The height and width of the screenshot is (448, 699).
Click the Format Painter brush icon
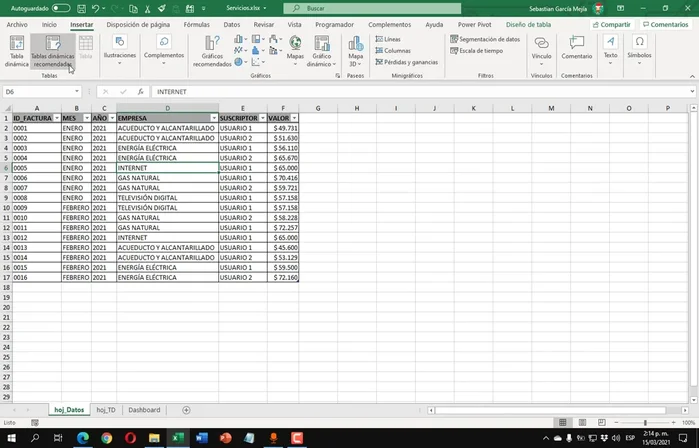(162, 8)
